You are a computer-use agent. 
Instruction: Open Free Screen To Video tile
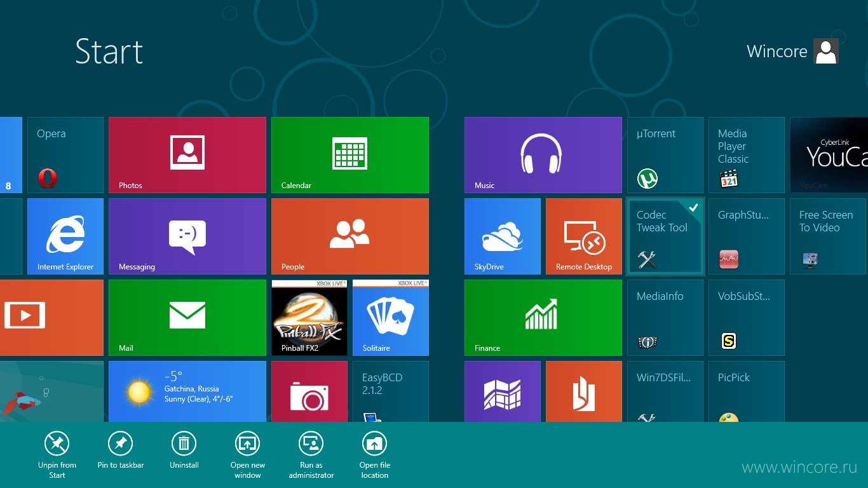click(x=828, y=236)
